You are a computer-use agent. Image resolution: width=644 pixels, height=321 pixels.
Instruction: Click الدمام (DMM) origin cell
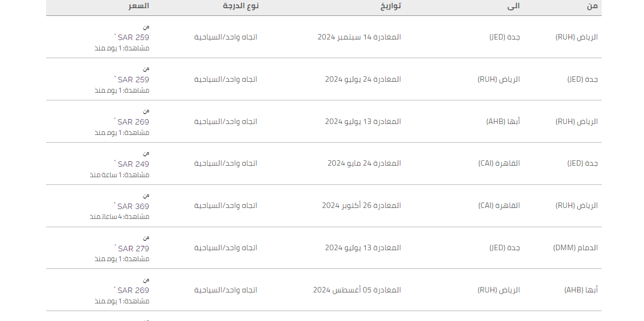[x=575, y=248]
